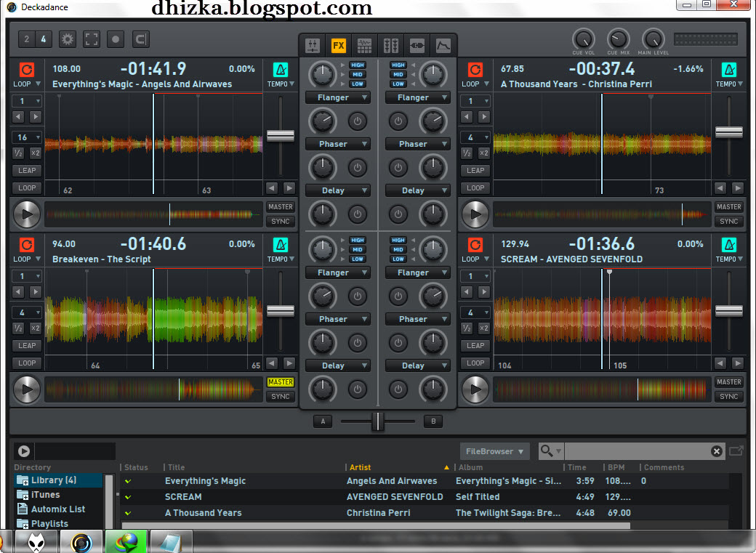This screenshot has height=553, width=756.
Task: Click the fullscreen icon in top toolbar
Action: point(92,39)
